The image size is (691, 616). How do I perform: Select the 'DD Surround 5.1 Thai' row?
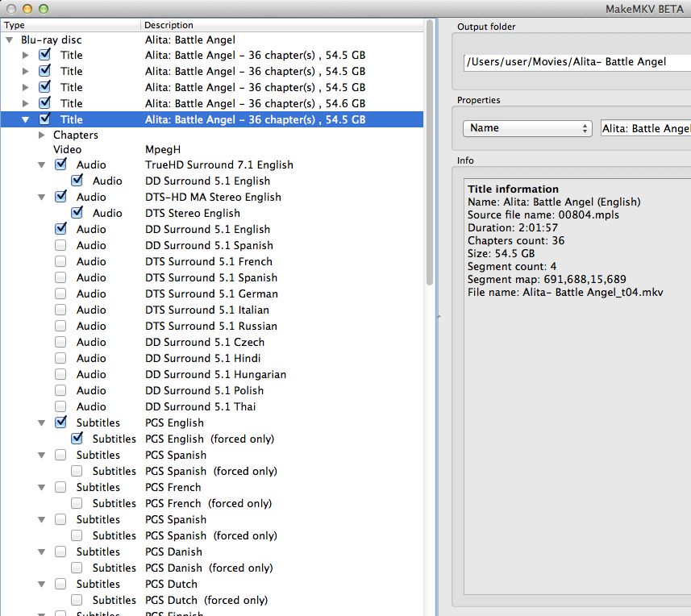[x=211, y=406]
